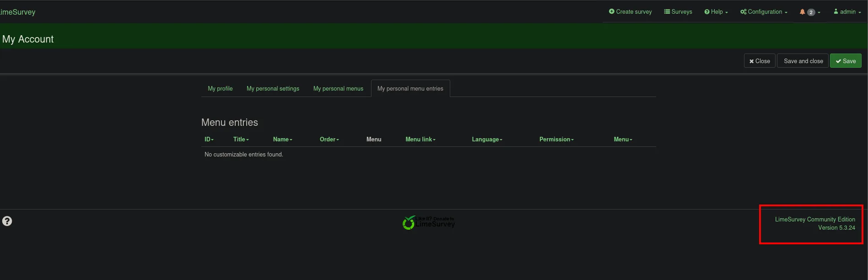The width and height of the screenshot is (868, 280).
Task: Click the Menu entries heading
Action: point(230,123)
